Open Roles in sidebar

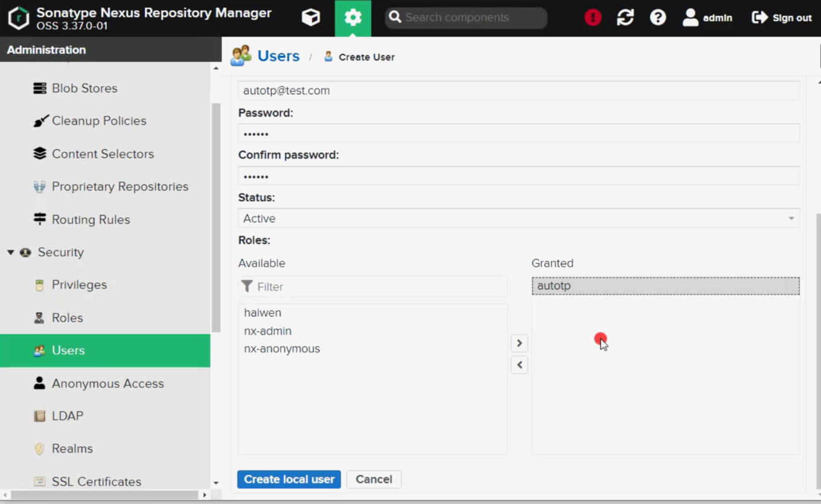pyautogui.click(x=67, y=318)
